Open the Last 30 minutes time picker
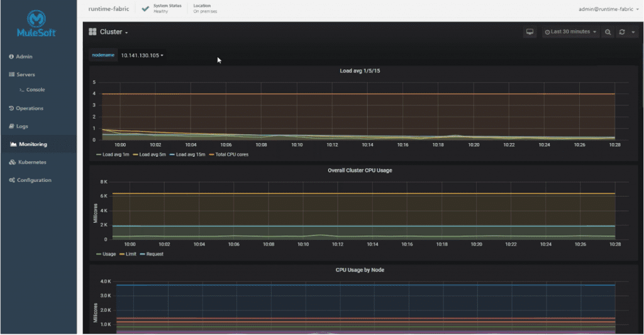This screenshot has width=644, height=335. [570, 32]
